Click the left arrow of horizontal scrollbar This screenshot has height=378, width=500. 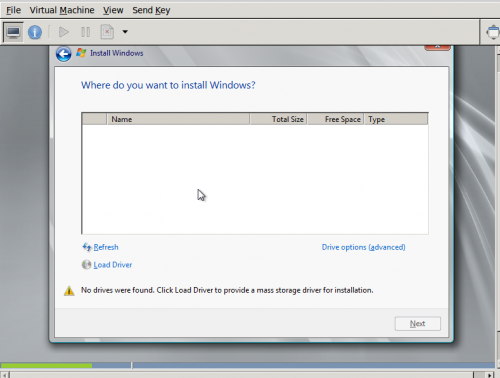pyautogui.click(x=4, y=375)
